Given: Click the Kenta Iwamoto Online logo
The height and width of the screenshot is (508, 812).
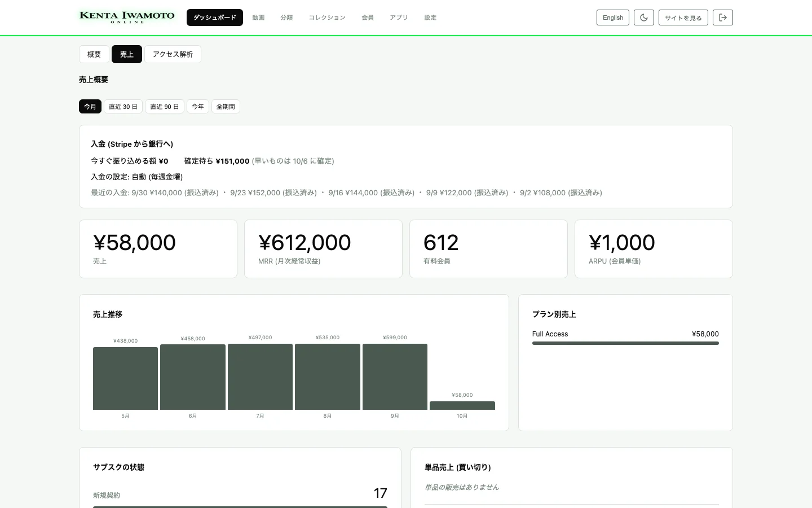Looking at the screenshot, I should 127,17.
